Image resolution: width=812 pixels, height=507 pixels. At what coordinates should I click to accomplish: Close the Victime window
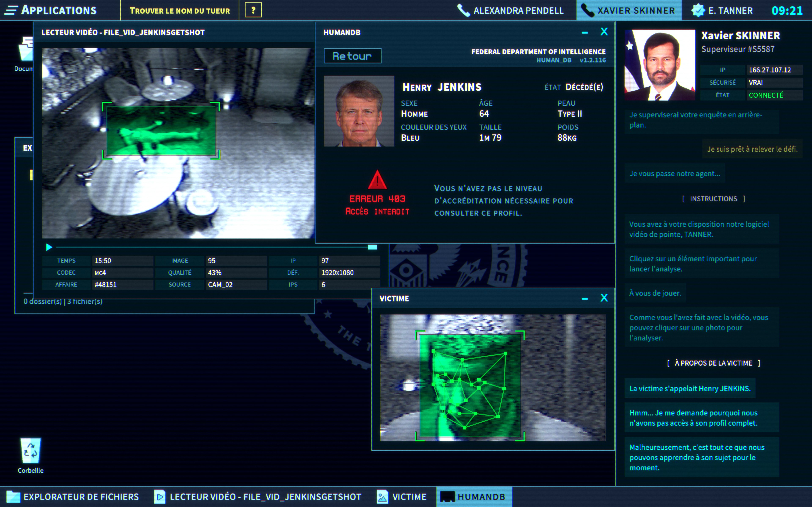pyautogui.click(x=604, y=298)
